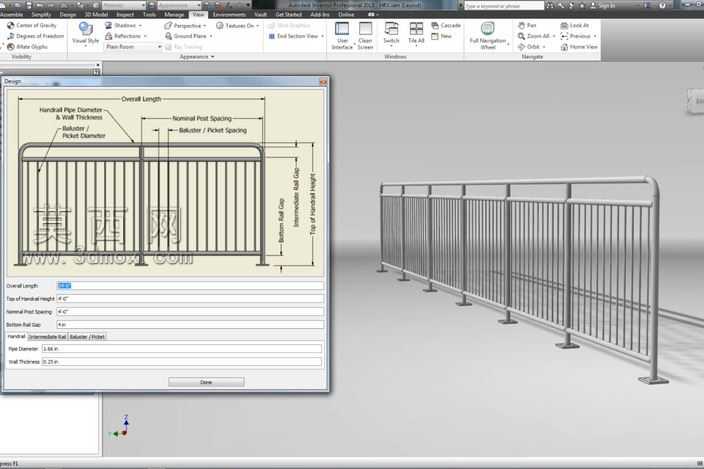This screenshot has width=704, height=469.
Task: Toggle iMate Glyphs visibility
Action: coord(27,47)
